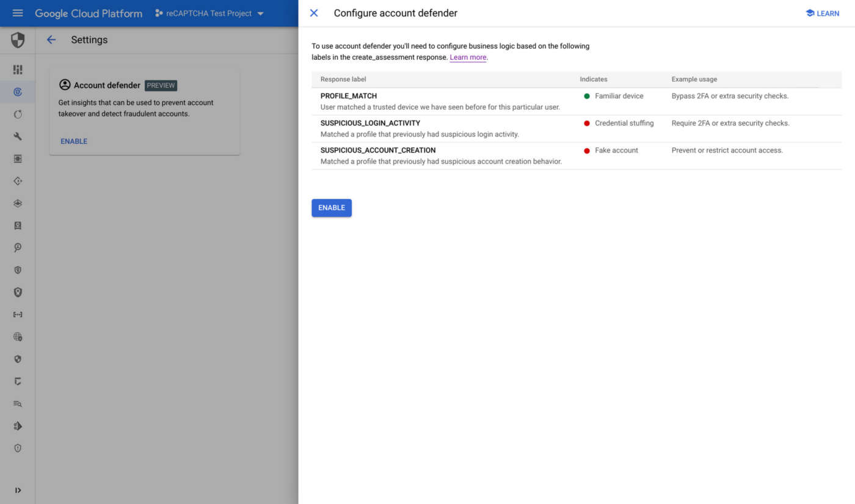Viewport: 855px width, 504px height.
Task: Close the Configure account defender panel
Action: click(313, 13)
